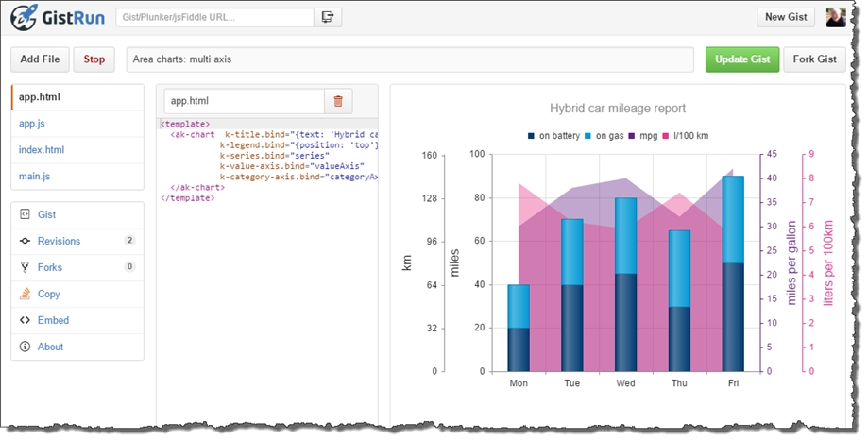Open the Embed code item

52,320
